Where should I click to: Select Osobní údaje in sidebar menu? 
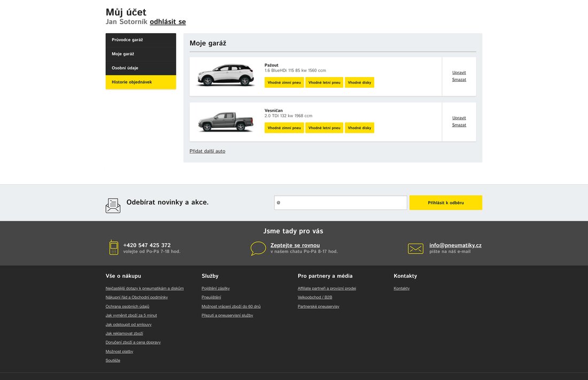point(141,68)
